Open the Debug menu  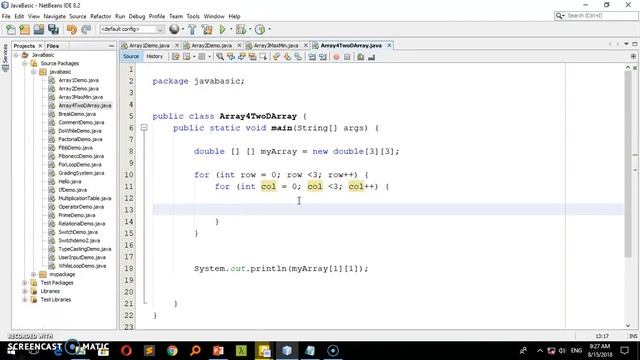point(137,16)
